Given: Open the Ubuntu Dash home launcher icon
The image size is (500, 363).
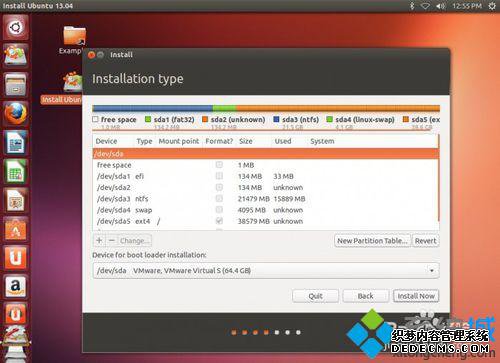Looking at the screenshot, I should [x=16, y=27].
